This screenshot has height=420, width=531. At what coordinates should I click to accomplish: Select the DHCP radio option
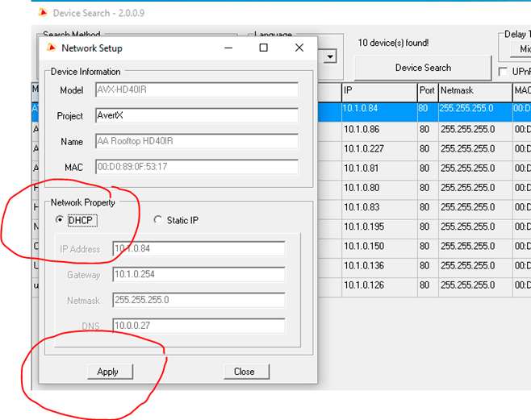point(60,220)
